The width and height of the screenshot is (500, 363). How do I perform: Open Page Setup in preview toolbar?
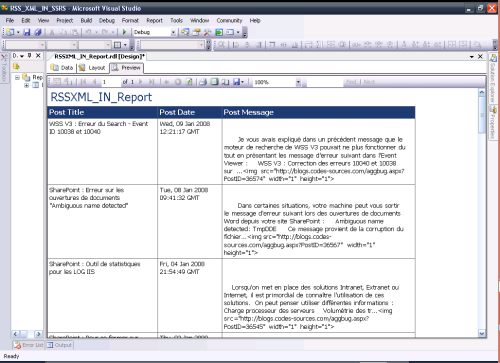(x=225, y=82)
